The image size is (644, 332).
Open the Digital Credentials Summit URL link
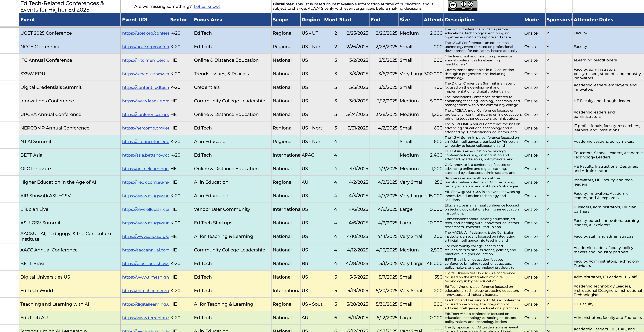click(145, 87)
